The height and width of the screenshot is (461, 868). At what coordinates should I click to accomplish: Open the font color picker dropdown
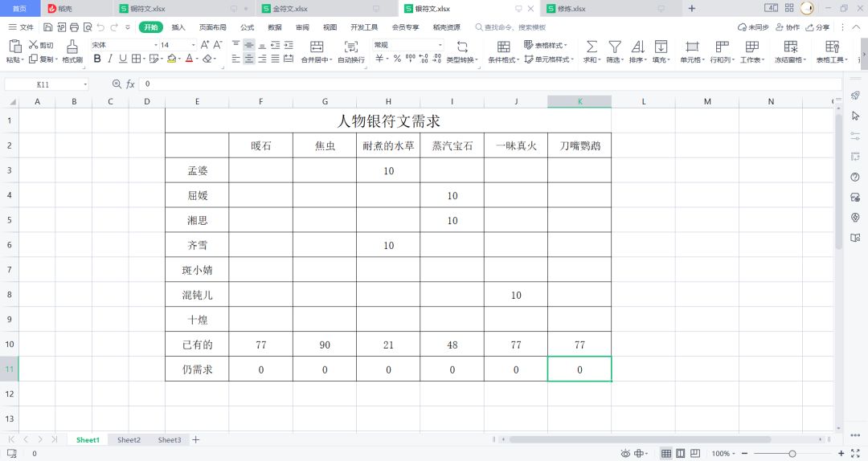(197, 59)
